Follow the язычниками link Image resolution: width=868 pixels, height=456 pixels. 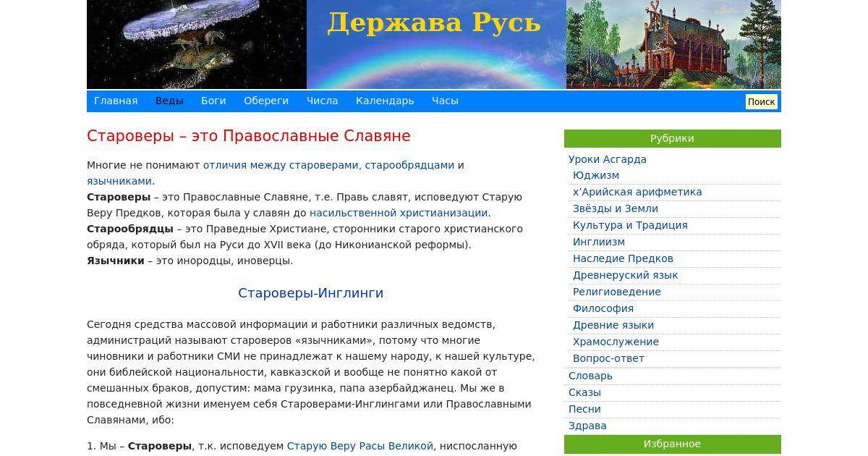pyautogui.click(x=119, y=181)
